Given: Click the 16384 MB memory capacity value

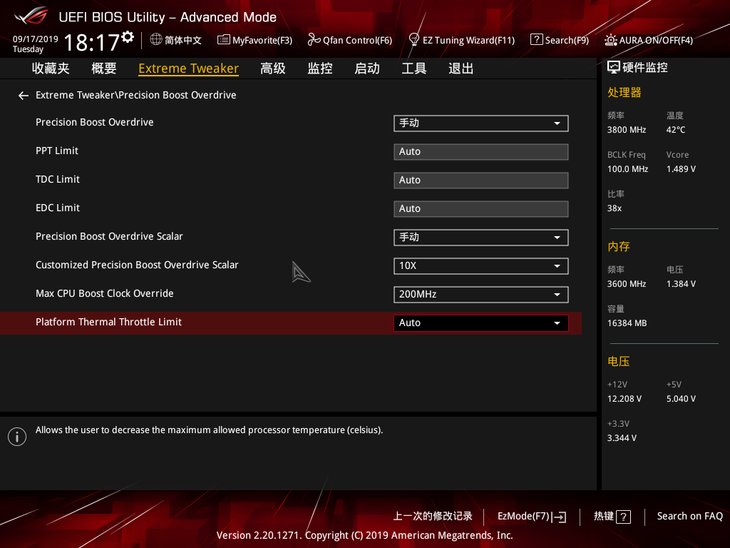Looking at the screenshot, I should [x=627, y=323].
